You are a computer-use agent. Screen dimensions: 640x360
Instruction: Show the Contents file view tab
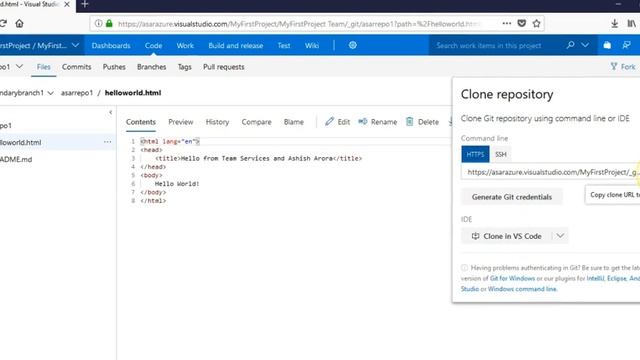[141, 122]
